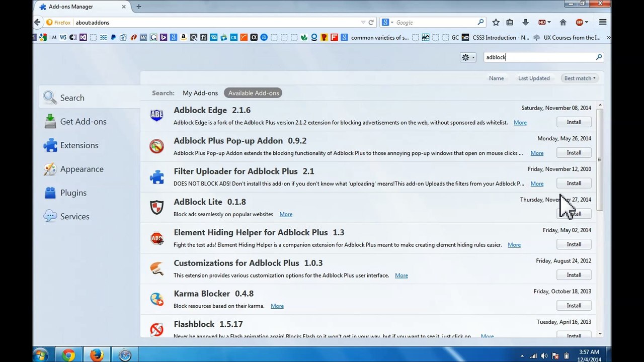Click Element Hiding Helper add-on icon
This screenshot has height=362, width=644.
(x=156, y=238)
